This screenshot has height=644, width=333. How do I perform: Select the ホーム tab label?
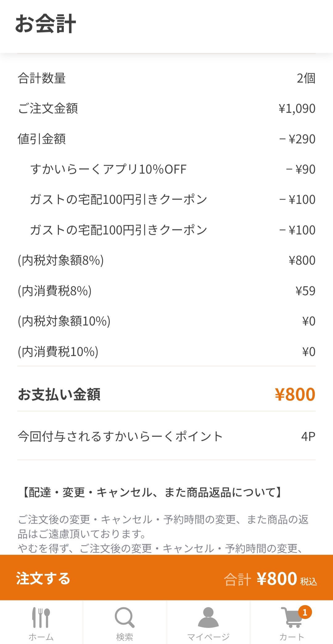coord(41,637)
